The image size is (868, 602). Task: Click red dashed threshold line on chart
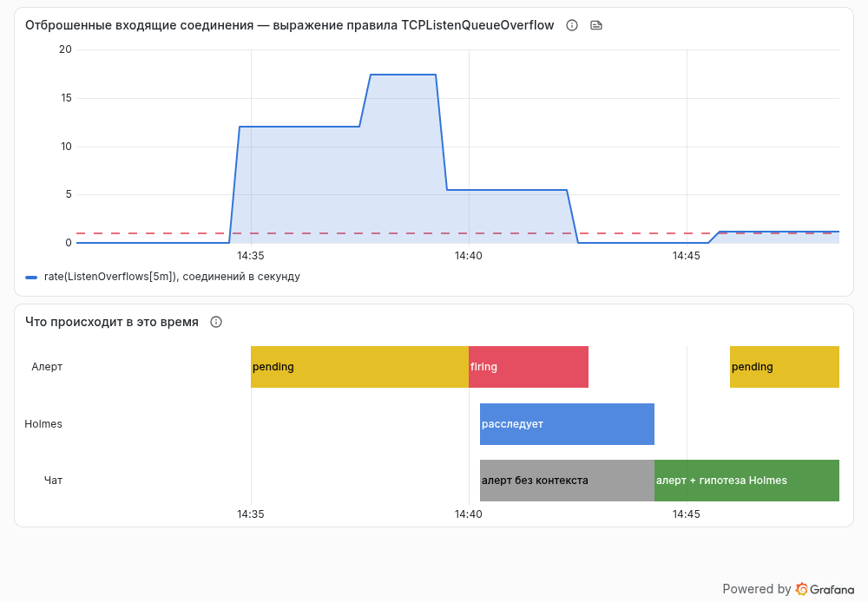tap(457, 233)
